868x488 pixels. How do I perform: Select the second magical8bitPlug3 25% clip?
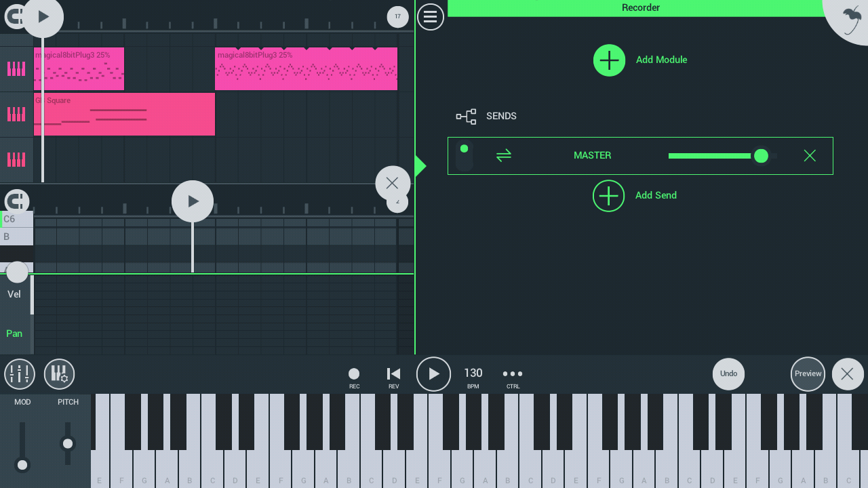pyautogui.click(x=306, y=68)
